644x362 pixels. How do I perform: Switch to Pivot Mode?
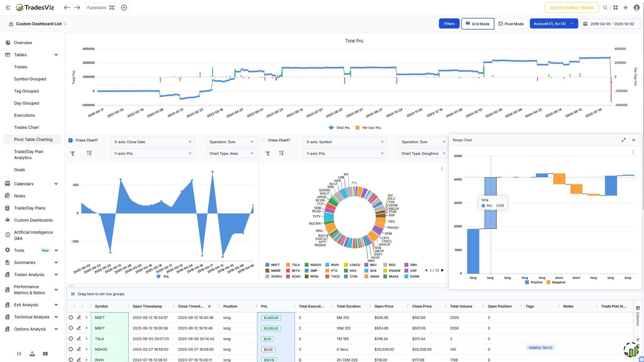point(511,24)
